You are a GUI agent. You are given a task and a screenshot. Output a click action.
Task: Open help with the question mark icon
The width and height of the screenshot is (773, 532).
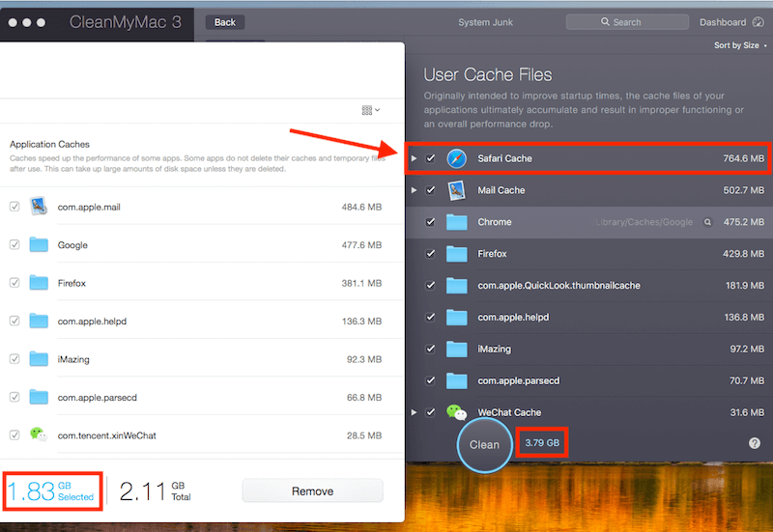[755, 443]
